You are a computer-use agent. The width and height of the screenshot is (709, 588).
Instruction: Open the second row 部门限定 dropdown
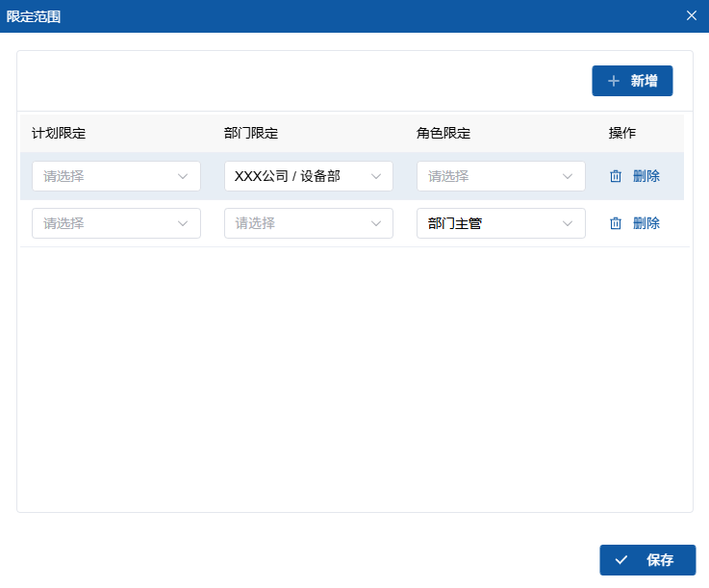(x=308, y=223)
